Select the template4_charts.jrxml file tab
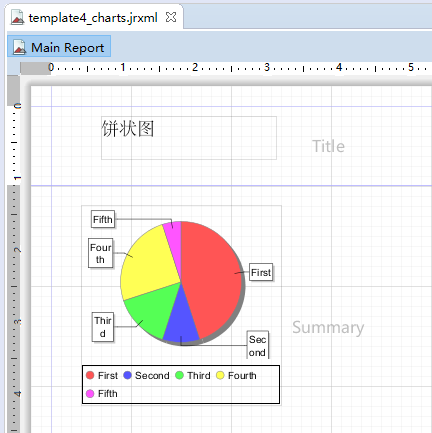Screen dimensions: 432x433 tap(95, 17)
